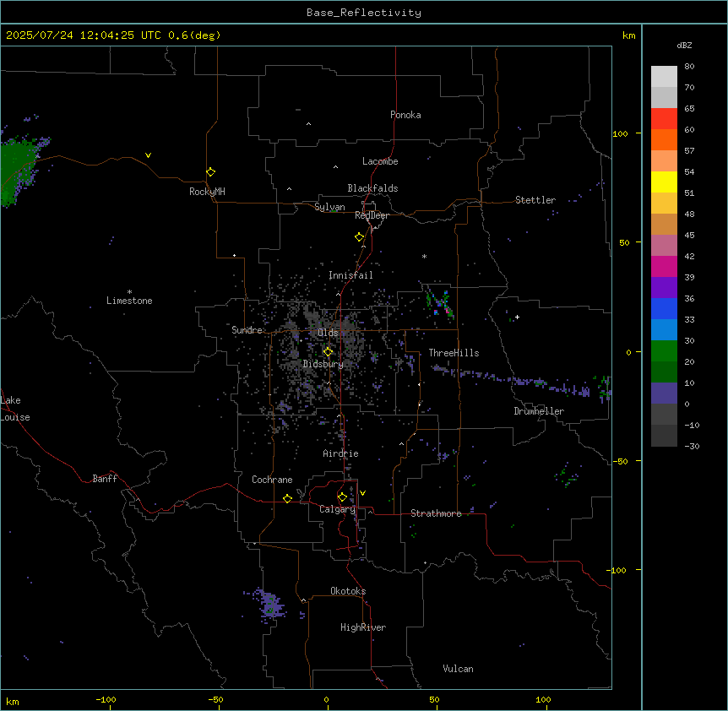Click the purple 39-36 dBZ legend swatch
This screenshot has height=711, width=728.
pyautogui.click(x=664, y=288)
